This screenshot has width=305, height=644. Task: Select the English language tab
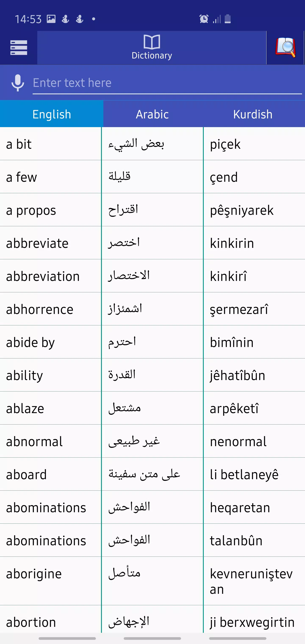(51, 114)
